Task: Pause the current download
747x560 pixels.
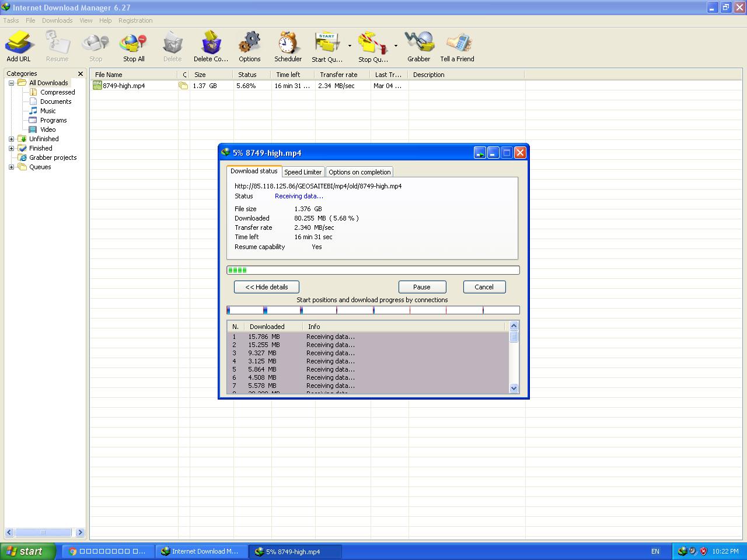Action: (421, 287)
